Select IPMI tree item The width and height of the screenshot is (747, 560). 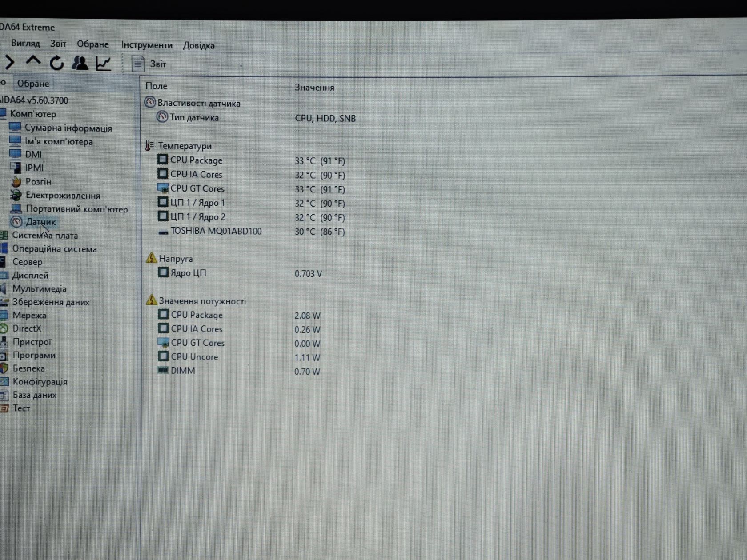point(27,168)
